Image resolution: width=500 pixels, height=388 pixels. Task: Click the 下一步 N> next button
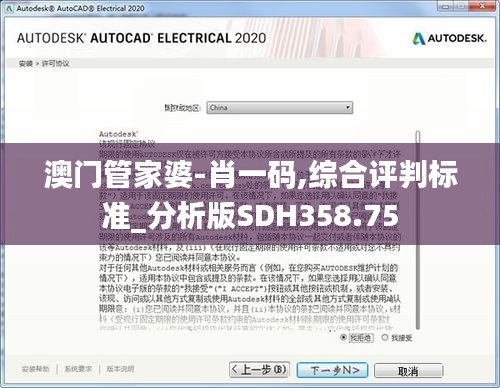click(332, 370)
